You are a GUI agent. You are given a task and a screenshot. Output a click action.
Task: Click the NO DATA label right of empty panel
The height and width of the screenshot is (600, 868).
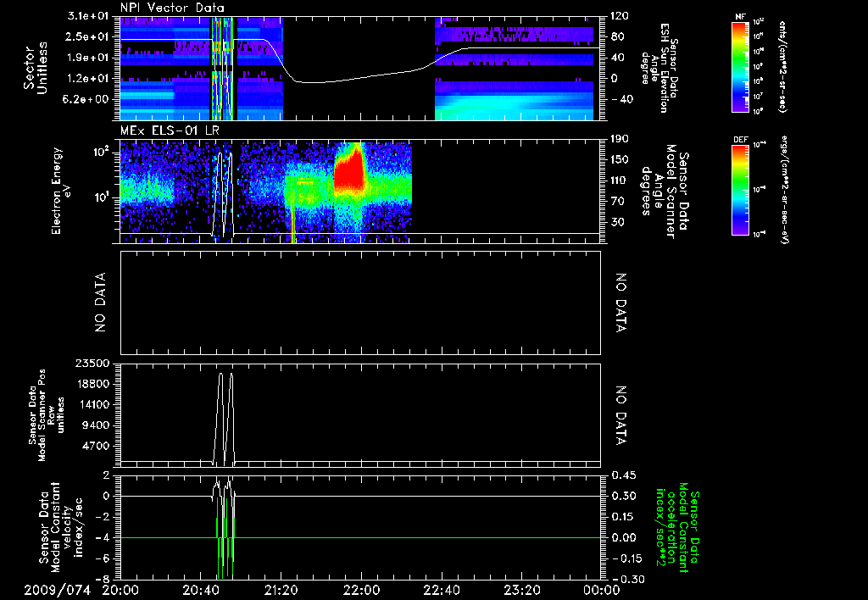620,303
